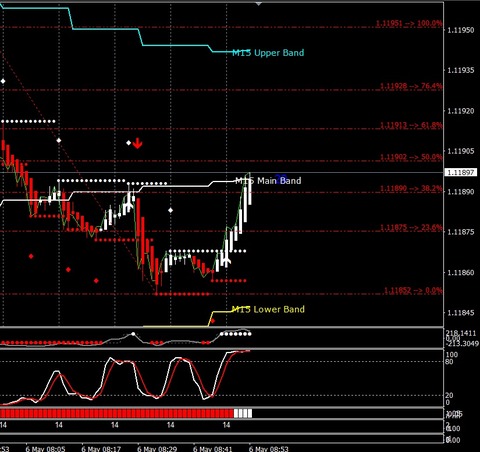Click the 1.11920 price axis value

[x=460, y=111]
